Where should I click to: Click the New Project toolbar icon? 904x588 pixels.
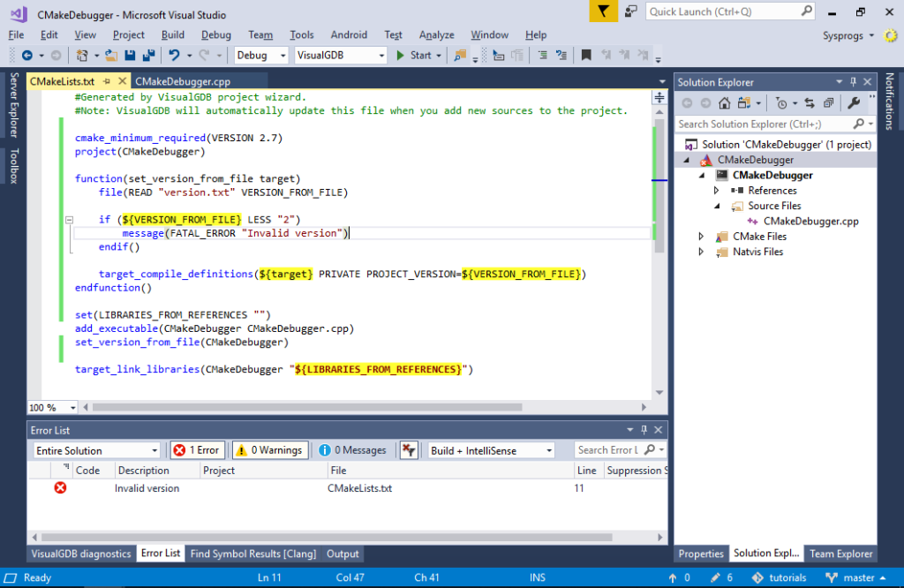82,56
